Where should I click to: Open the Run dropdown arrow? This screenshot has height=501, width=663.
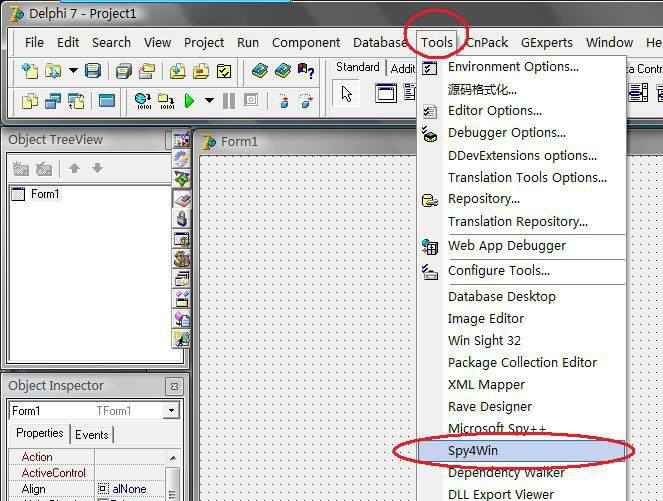(x=209, y=100)
